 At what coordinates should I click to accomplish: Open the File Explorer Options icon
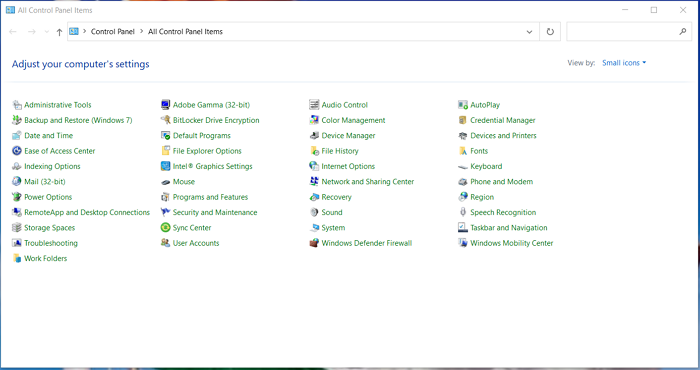click(165, 151)
